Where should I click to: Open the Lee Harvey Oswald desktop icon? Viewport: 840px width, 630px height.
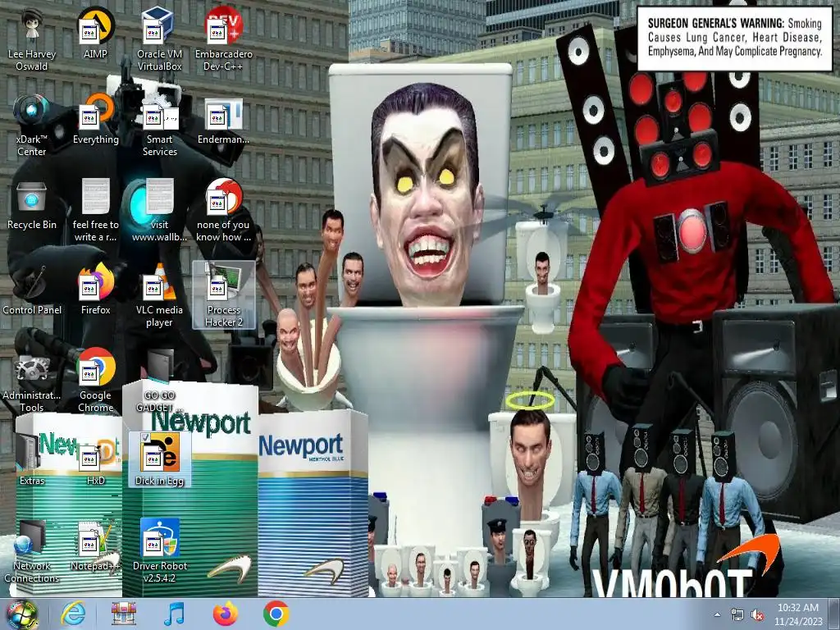(32, 39)
